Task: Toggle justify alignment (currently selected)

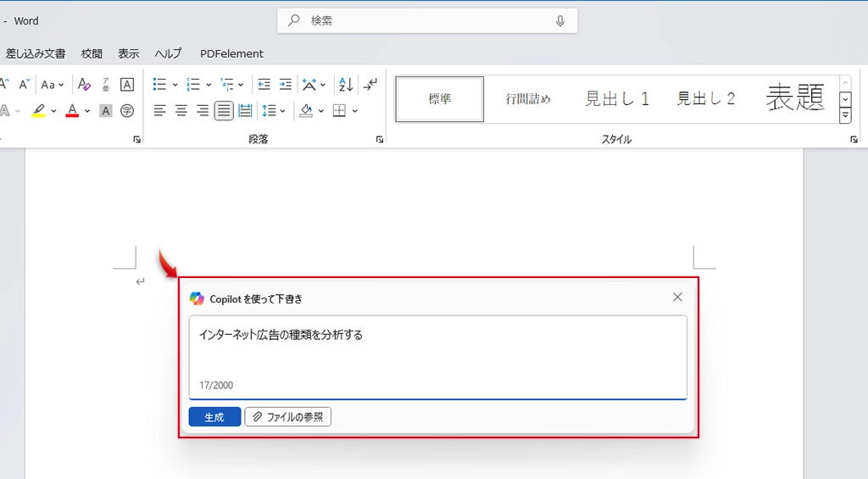Action: (x=224, y=111)
